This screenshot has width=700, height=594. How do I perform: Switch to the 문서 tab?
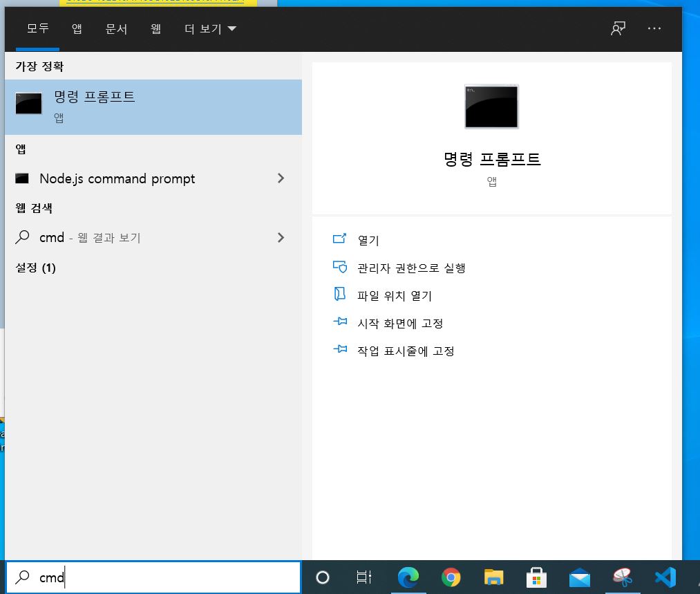[x=116, y=28]
